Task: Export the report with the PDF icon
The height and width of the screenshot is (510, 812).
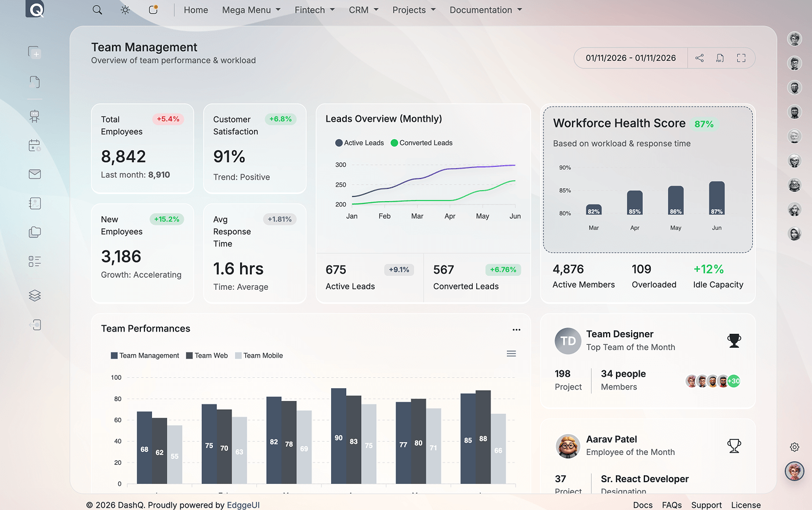Action: pyautogui.click(x=719, y=58)
